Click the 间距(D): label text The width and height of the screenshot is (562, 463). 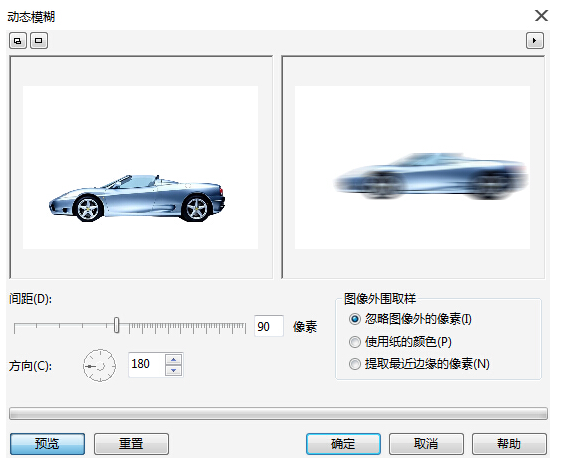click(x=30, y=299)
